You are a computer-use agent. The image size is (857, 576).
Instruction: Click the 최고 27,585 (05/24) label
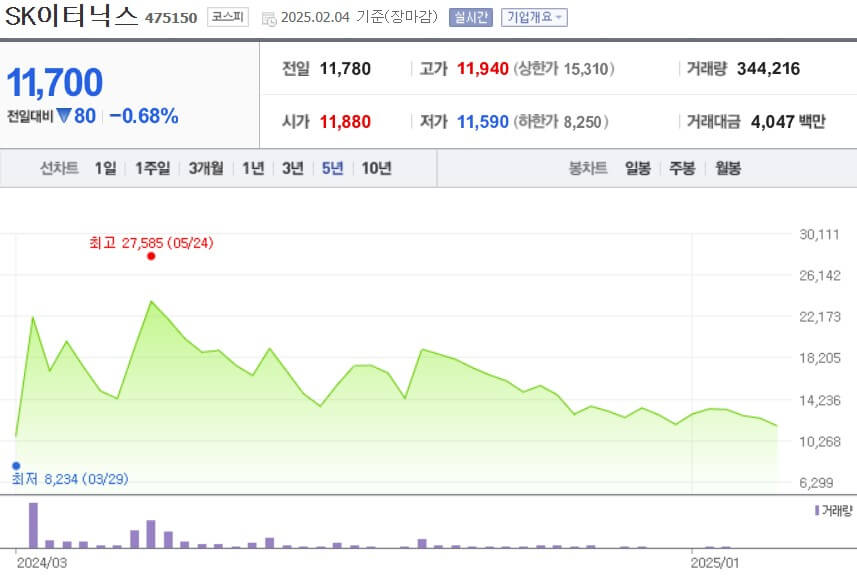(x=151, y=243)
